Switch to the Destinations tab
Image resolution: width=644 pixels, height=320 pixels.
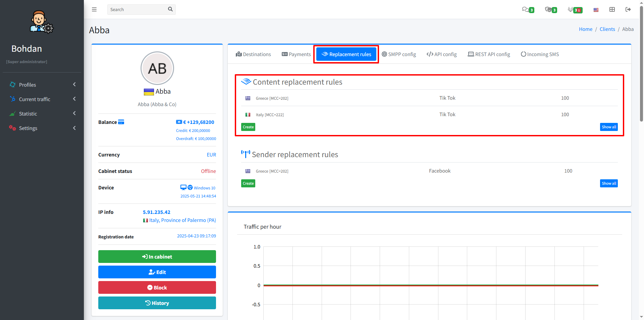253,54
